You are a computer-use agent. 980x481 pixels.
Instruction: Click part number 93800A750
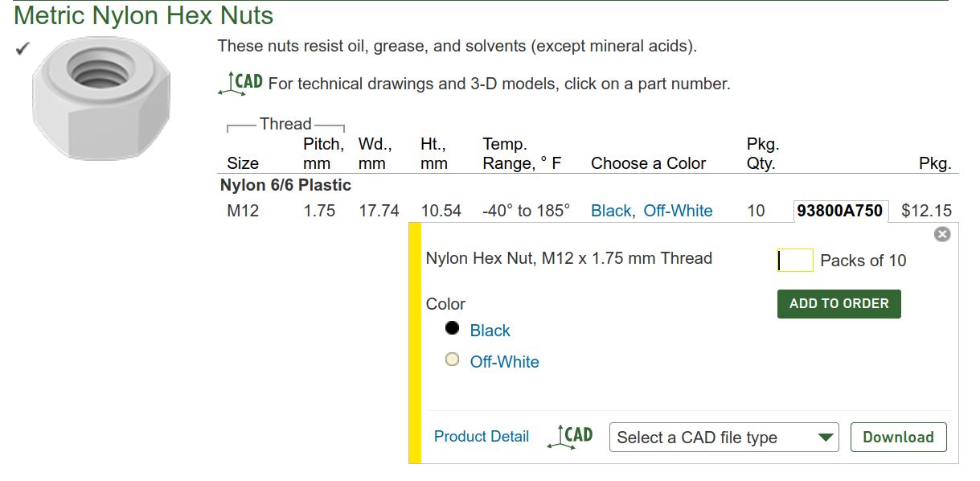[839, 211]
